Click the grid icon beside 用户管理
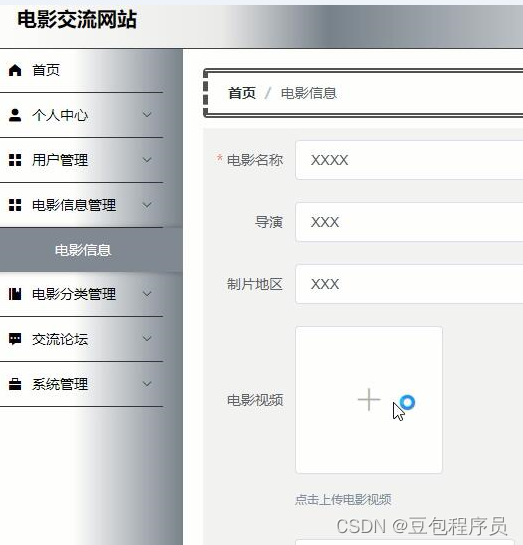Viewport: 523px width, 545px height. (15, 160)
